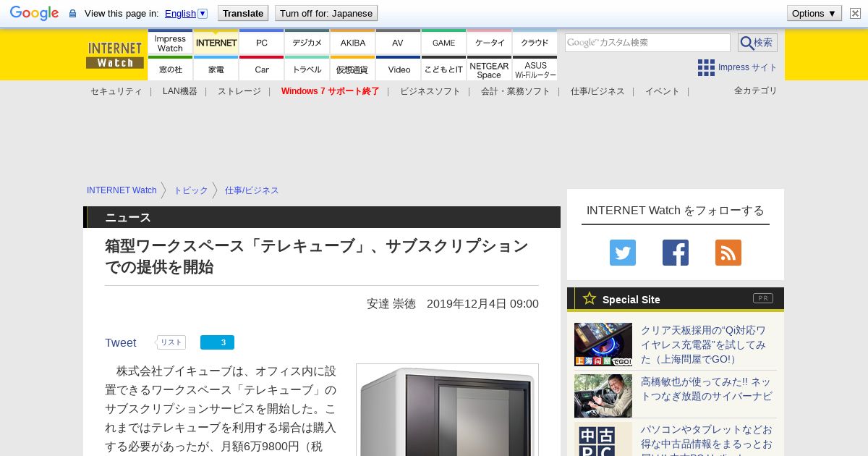Screen dimensions: 868x456
Task: Open the RSS feed icon
Action: point(728,253)
